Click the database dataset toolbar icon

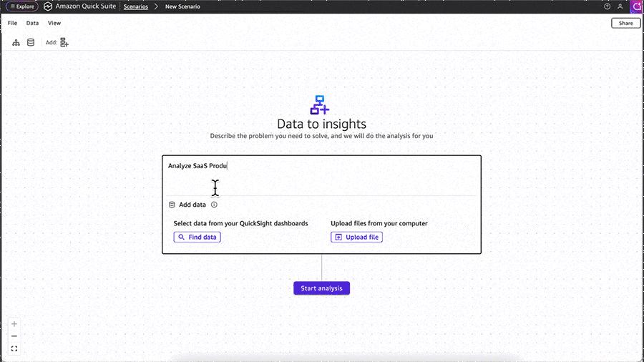pos(31,42)
